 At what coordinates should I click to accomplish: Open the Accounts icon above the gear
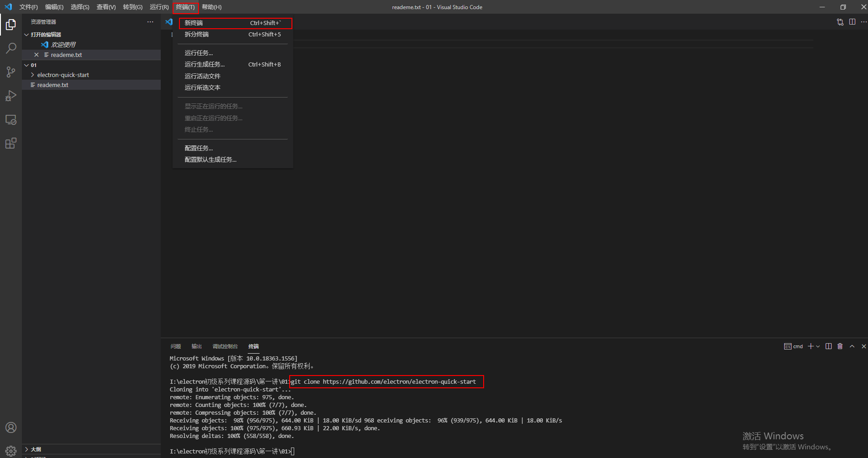tap(10, 427)
